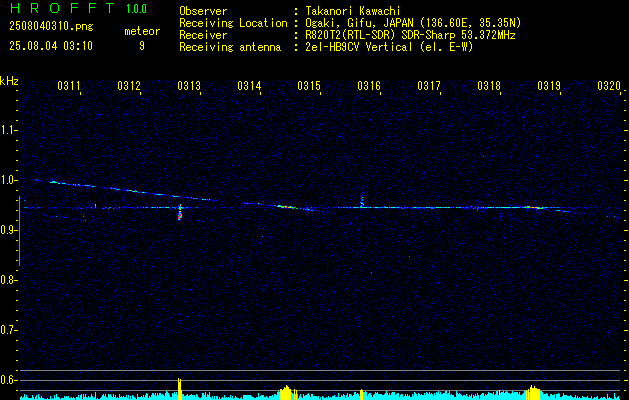Click the 'meteor' label

(142, 31)
